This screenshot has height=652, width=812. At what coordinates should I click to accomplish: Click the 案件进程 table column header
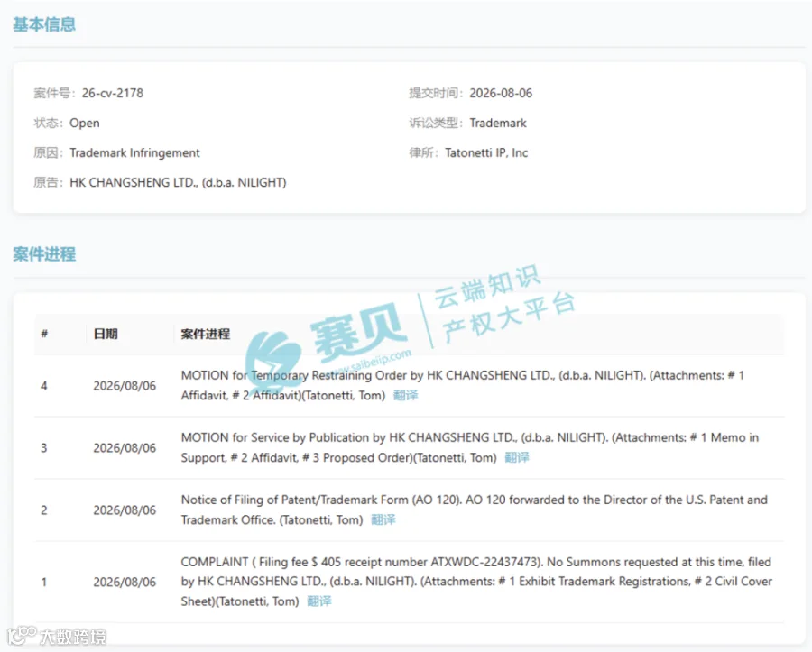206,334
